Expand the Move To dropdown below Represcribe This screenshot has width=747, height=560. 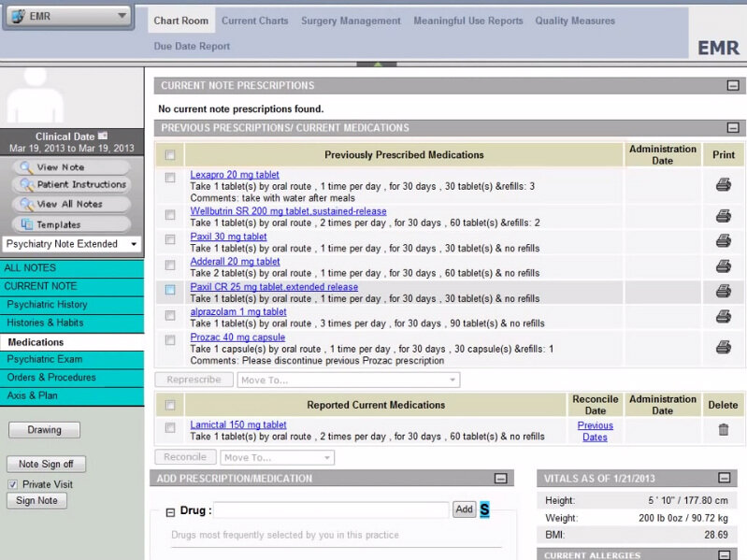click(348, 381)
